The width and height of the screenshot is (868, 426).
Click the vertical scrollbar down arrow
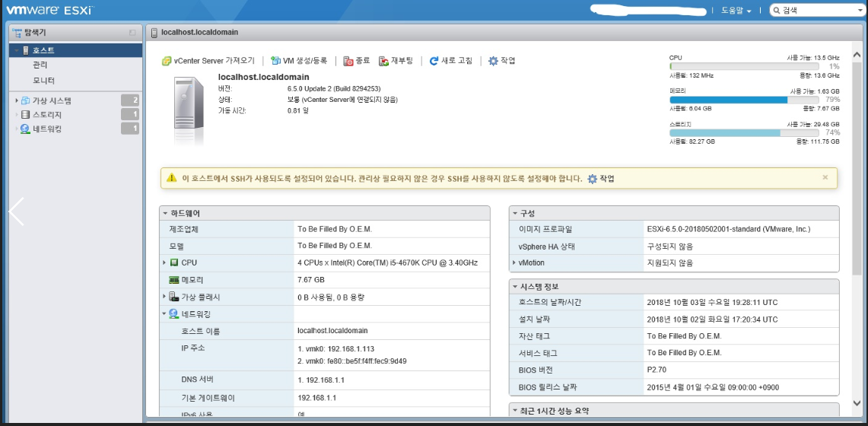coord(857,404)
